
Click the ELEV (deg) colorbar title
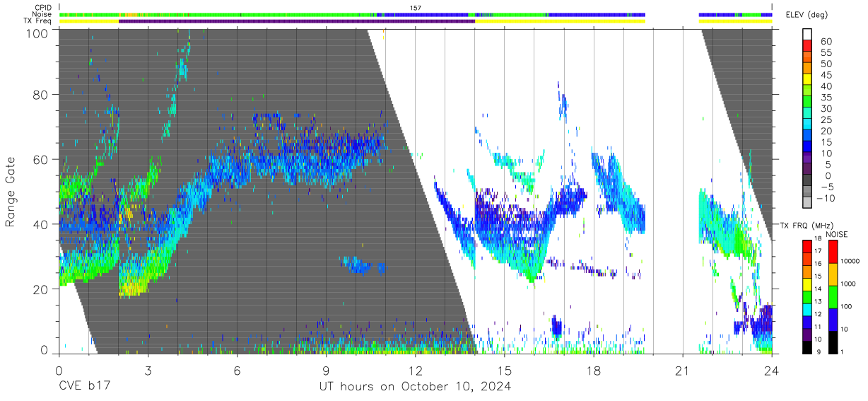(807, 15)
